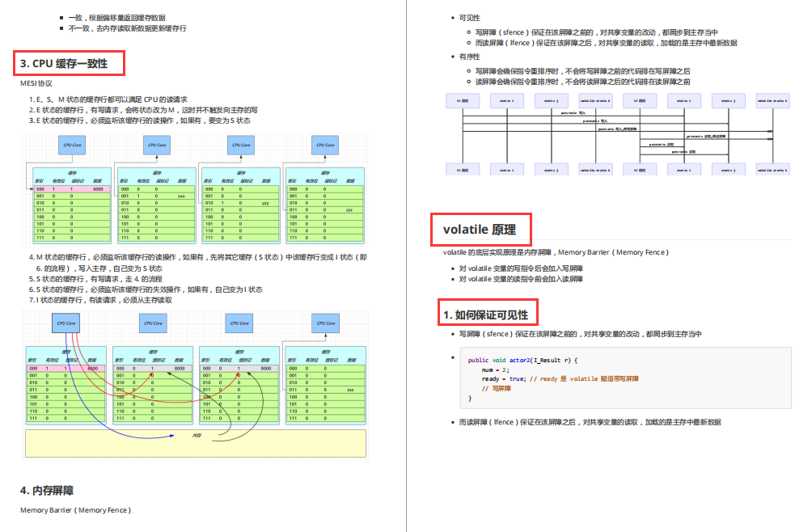
Task: Click line "读屏障会确保指令重排序时，不会将读屏障之后的代码排在读屏障之前"
Action: [x=582, y=82]
